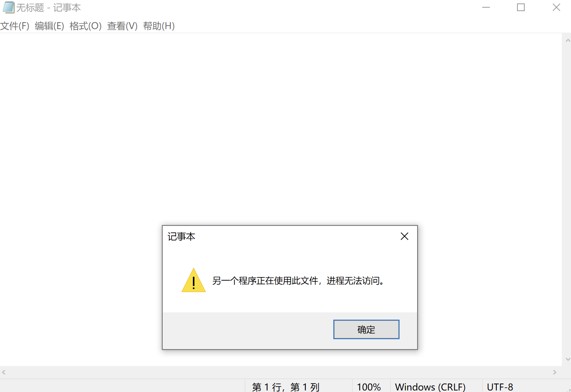The height and width of the screenshot is (392, 571).
Task: Click the horizontal scrollbar right arrow
Action: pos(555,372)
